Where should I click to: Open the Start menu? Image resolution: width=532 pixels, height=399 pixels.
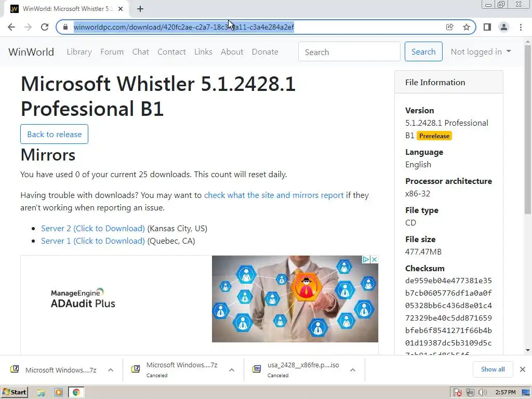(14, 393)
